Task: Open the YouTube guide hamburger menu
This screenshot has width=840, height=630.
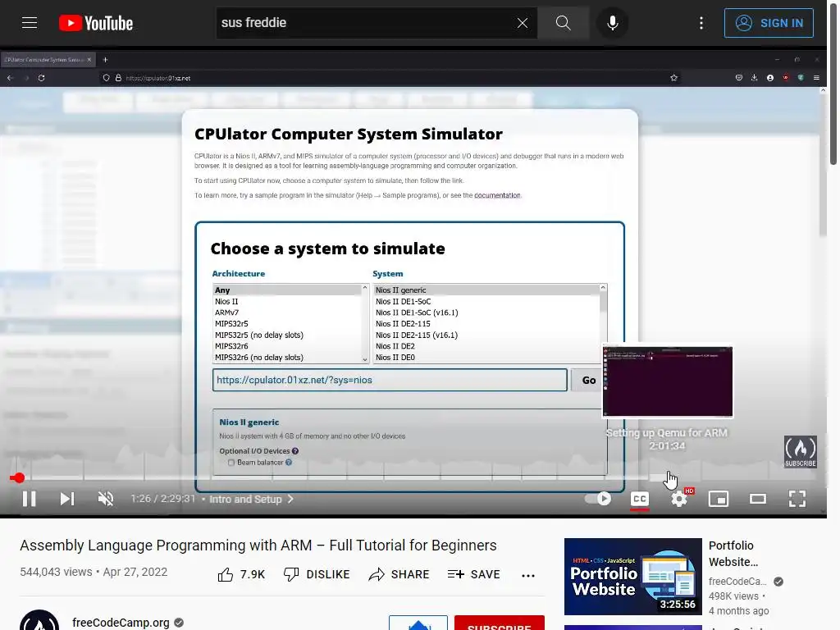Action: 30,23
